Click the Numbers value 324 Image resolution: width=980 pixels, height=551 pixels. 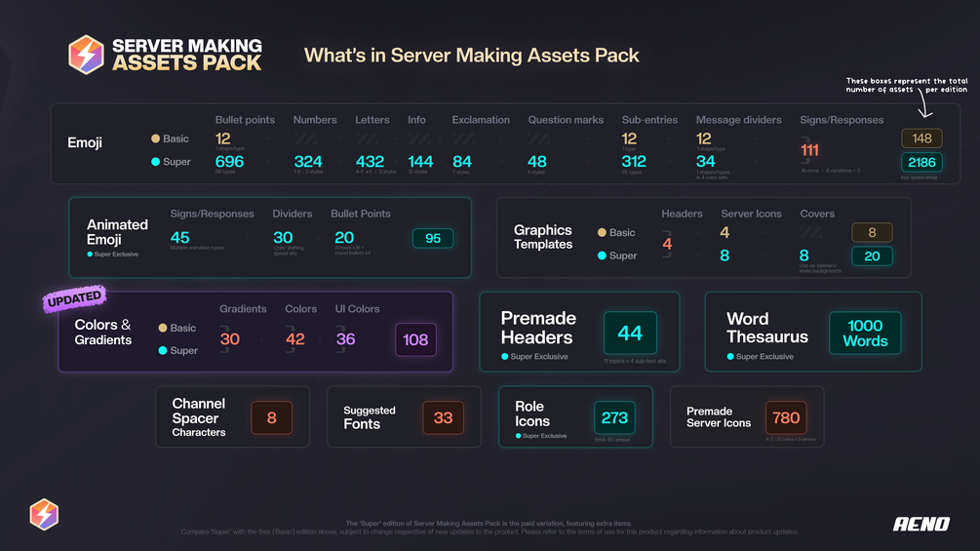click(x=308, y=162)
